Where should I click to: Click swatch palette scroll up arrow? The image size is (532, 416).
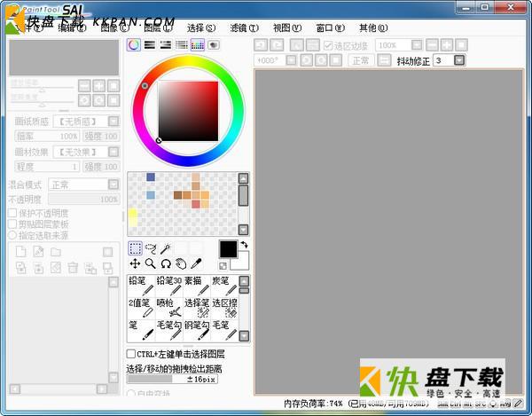[243, 178]
